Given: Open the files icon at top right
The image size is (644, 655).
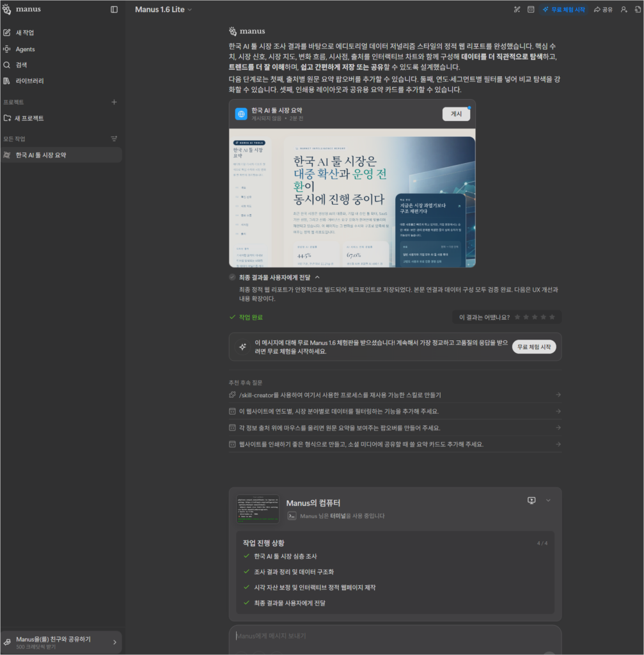Looking at the screenshot, I should pos(637,10).
